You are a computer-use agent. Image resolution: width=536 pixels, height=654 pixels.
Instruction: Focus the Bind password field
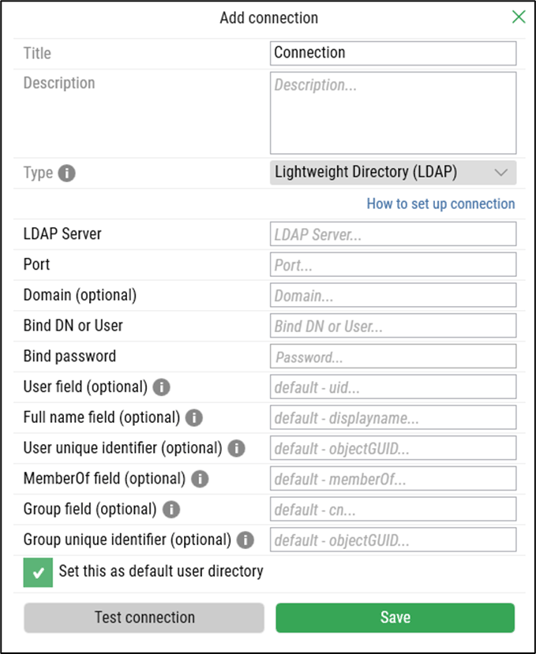[x=393, y=356]
